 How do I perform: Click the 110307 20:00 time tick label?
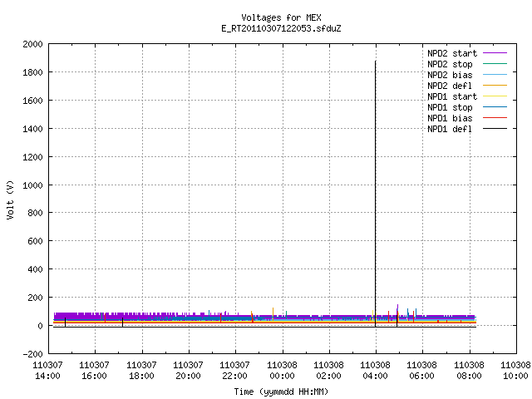tap(189, 371)
